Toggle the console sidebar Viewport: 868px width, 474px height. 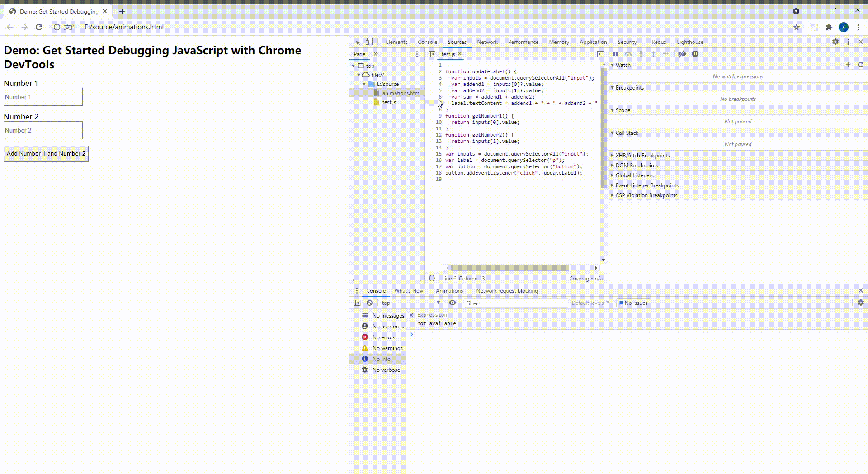click(x=357, y=303)
